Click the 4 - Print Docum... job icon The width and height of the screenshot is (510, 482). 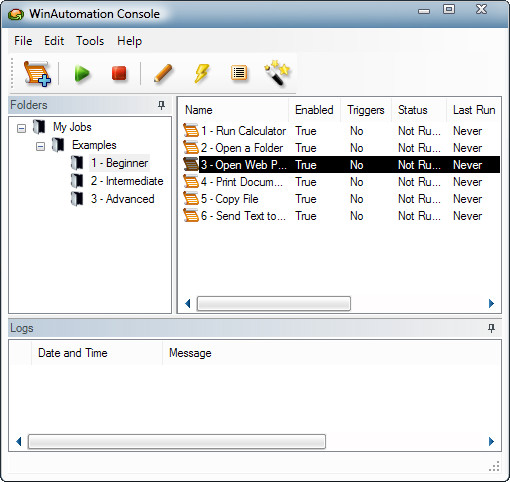coord(191,182)
